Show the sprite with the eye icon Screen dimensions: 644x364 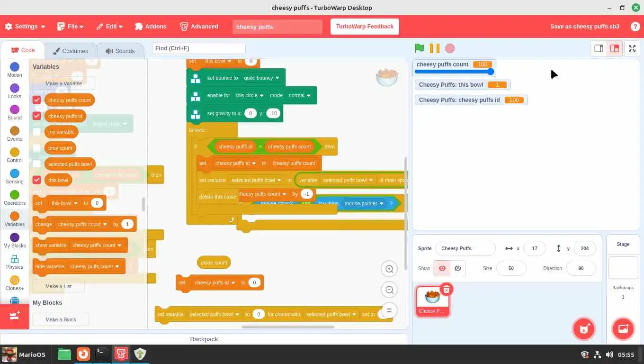point(442,268)
